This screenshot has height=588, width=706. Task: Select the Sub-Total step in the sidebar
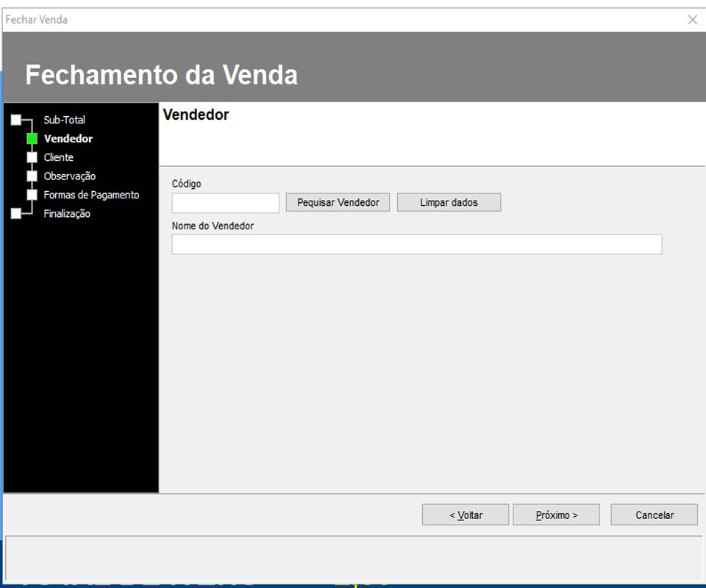click(64, 119)
